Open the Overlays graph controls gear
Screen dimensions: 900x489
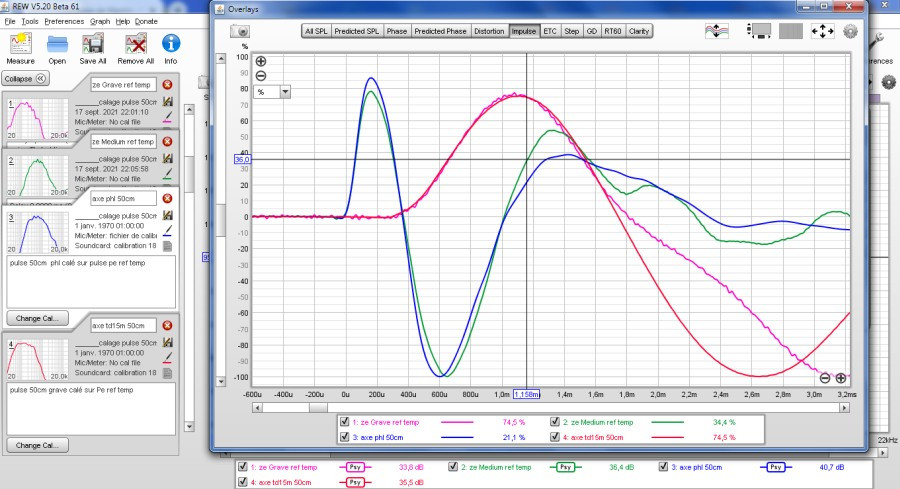(851, 31)
